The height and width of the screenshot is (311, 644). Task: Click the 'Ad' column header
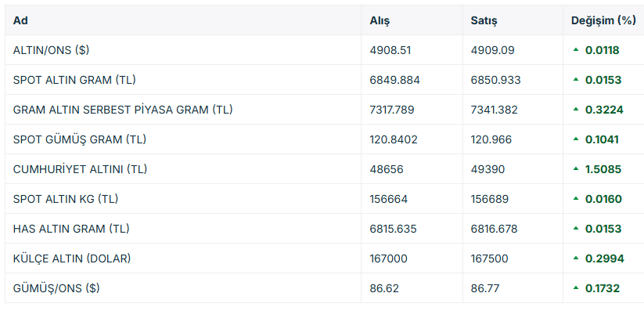click(x=20, y=20)
